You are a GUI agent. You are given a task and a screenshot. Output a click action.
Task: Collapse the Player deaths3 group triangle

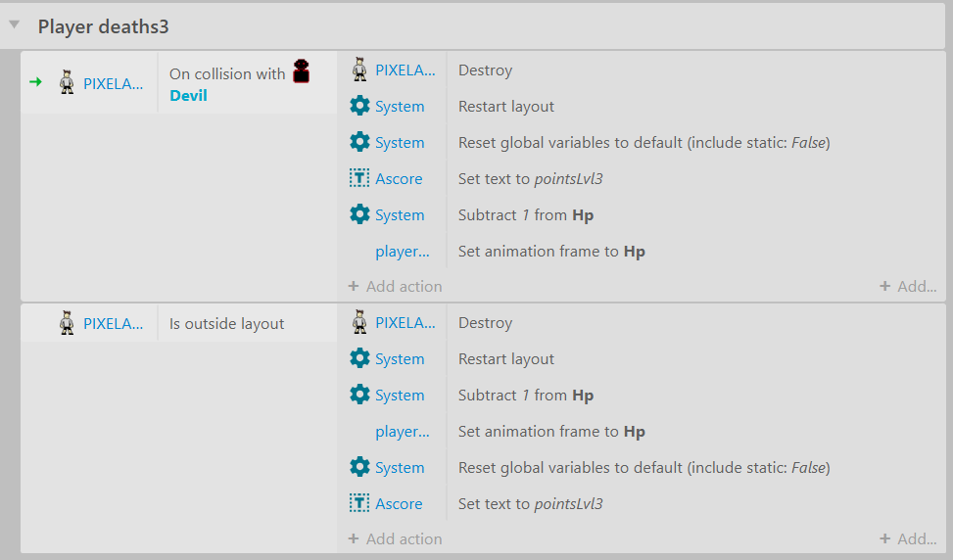click(15, 24)
